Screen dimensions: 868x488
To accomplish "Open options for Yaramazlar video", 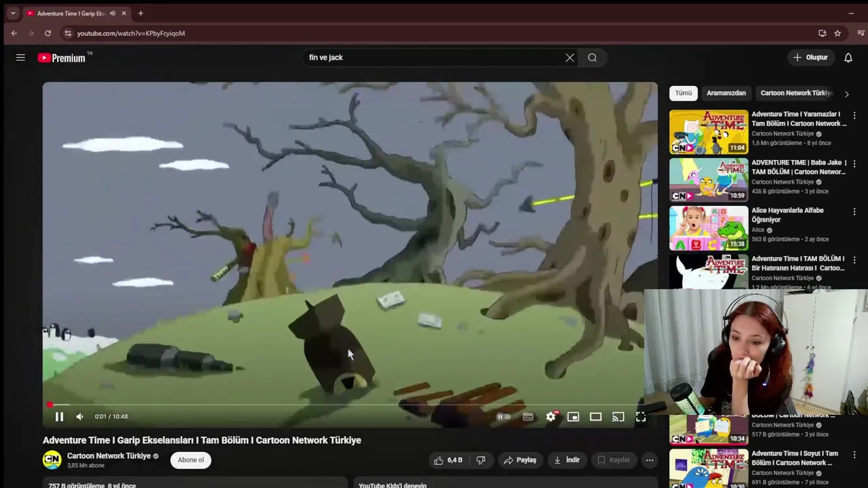I will point(854,116).
